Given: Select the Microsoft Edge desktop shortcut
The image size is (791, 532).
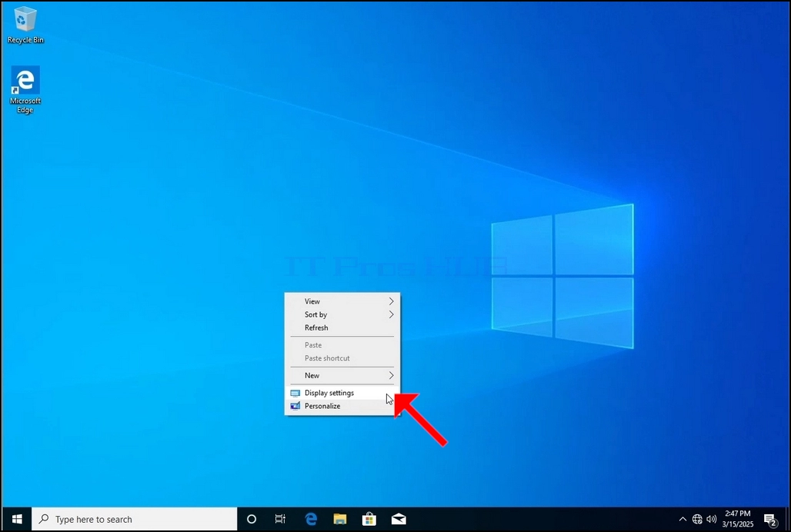Looking at the screenshot, I should tap(25, 90).
